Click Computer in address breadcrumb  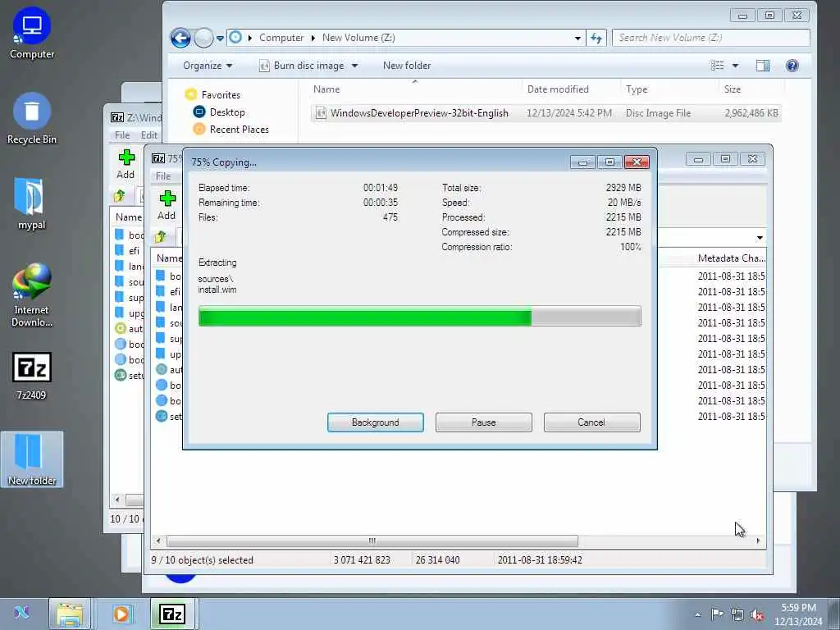pyautogui.click(x=281, y=38)
